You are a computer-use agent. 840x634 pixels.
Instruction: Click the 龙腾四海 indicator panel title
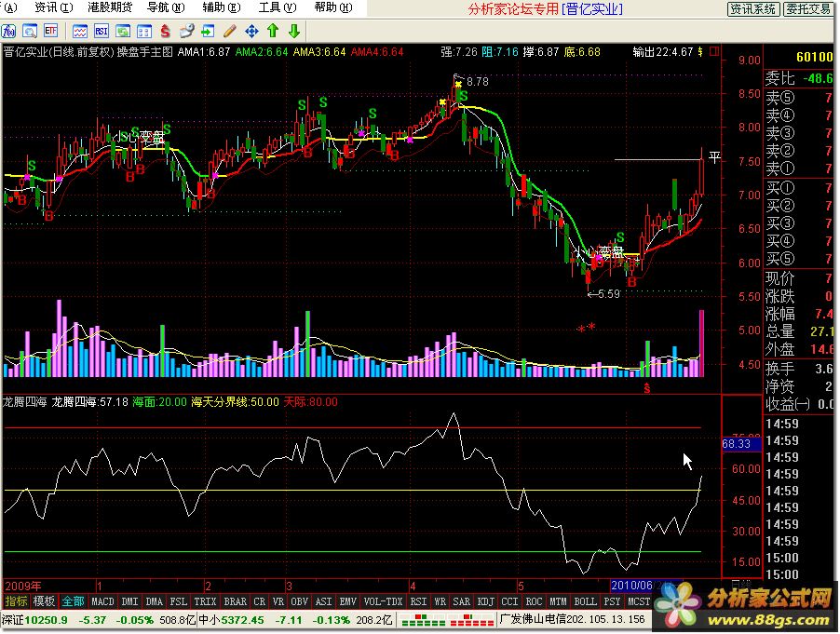24,401
